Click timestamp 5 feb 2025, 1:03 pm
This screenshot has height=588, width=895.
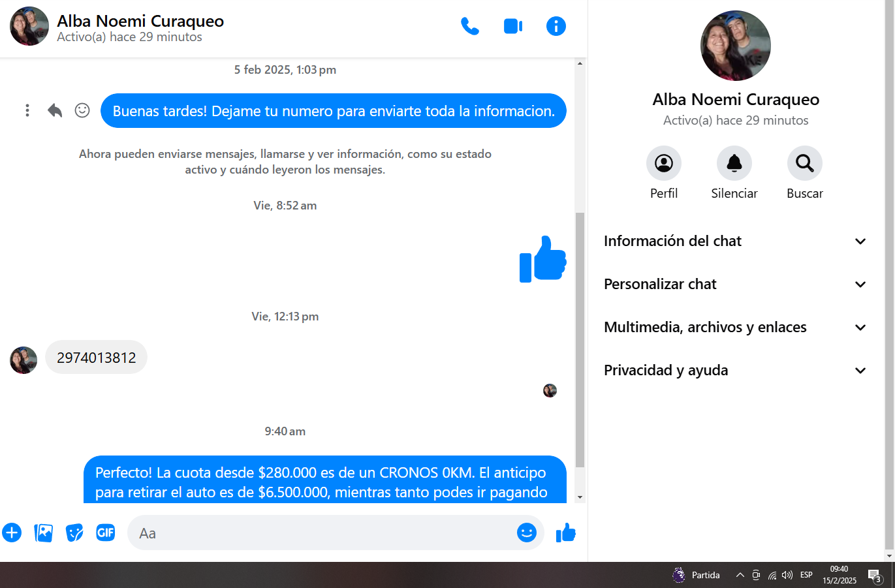(285, 70)
